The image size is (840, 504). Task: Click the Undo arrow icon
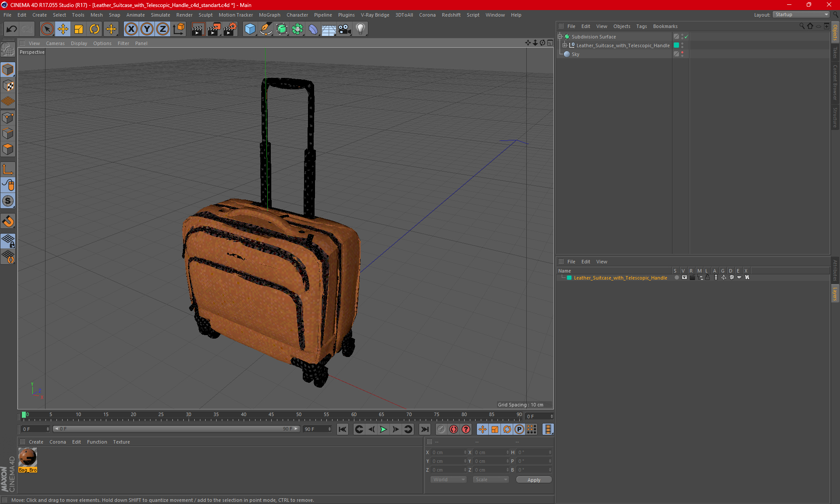[x=12, y=29]
